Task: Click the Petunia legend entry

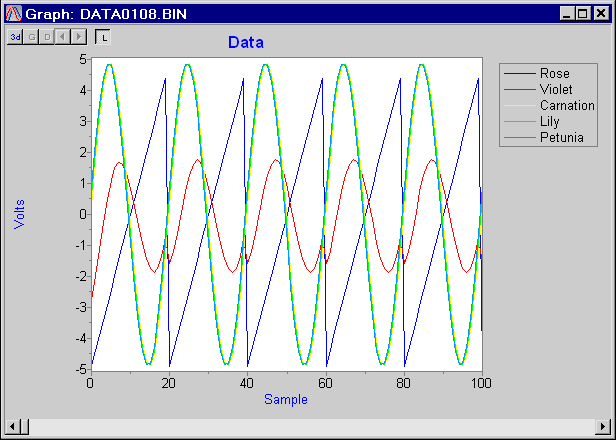Action: (561, 137)
